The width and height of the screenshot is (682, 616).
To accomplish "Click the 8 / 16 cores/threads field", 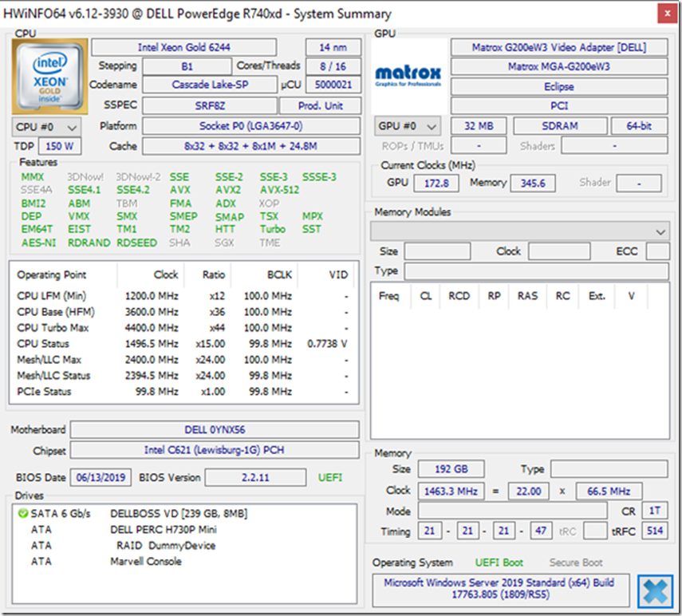I will click(333, 66).
